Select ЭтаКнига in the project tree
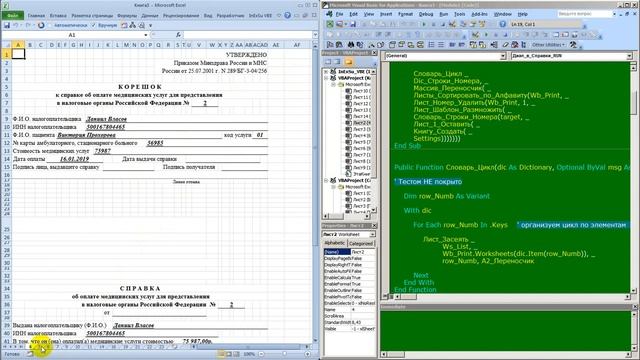This screenshot has width=640, height=360. [358, 174]
